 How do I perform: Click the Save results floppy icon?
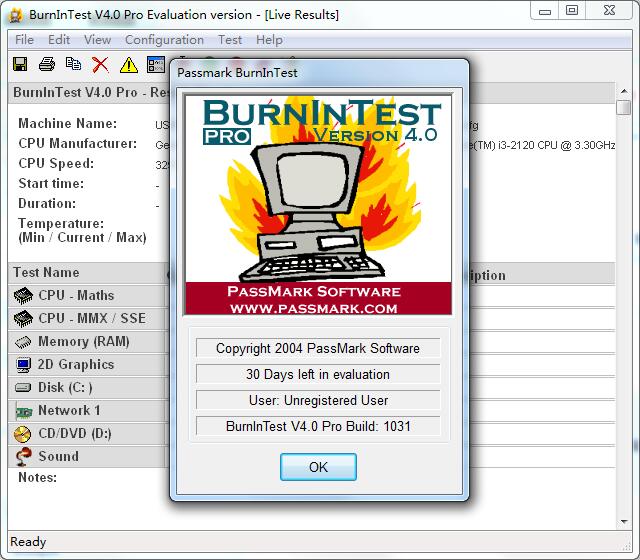20,64
